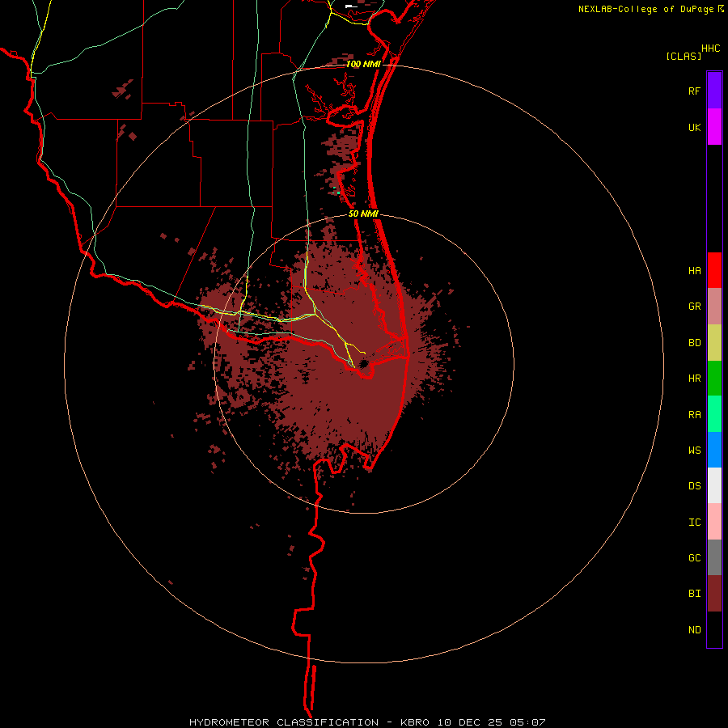This screenshot has width=728, height=728.
Task: Click the WS blue legend swatch
Action: click(714, 450)
